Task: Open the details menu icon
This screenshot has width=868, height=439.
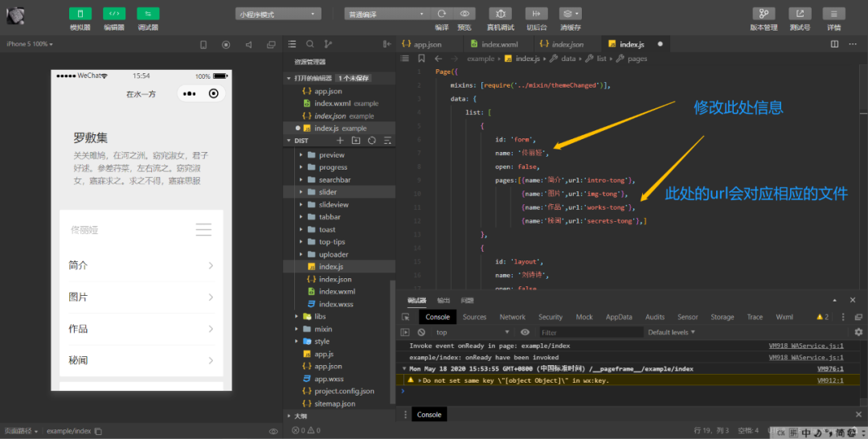Action: click(x=833, y=14)
